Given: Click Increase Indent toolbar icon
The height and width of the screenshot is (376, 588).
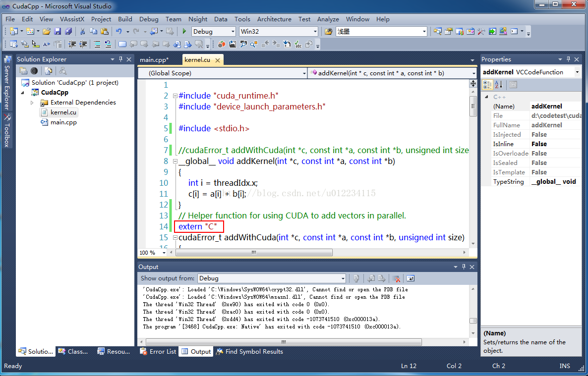Looking at the screenshot, I should tap(83, 44).
